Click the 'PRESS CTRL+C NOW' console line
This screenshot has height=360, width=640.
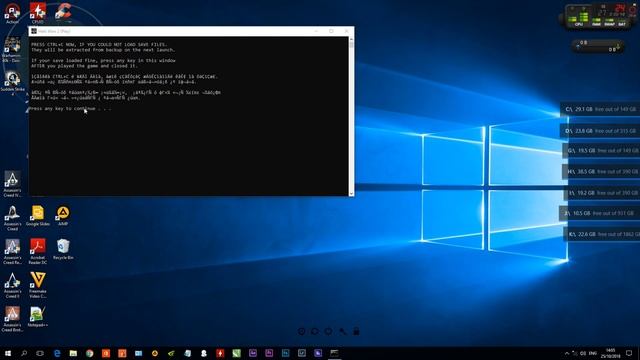(99, 44)
